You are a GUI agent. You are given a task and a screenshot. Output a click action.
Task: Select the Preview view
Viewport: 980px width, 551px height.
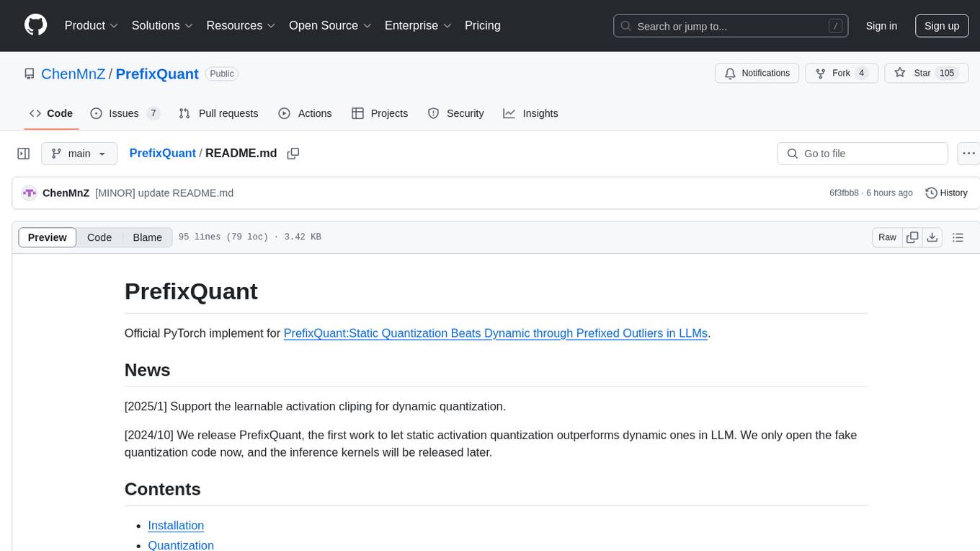click(x=48, y=237)
